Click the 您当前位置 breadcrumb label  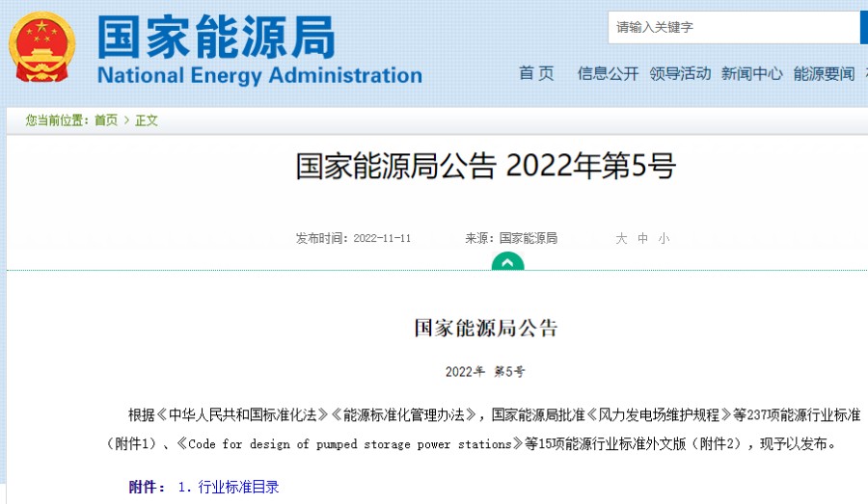coord(57,120)
